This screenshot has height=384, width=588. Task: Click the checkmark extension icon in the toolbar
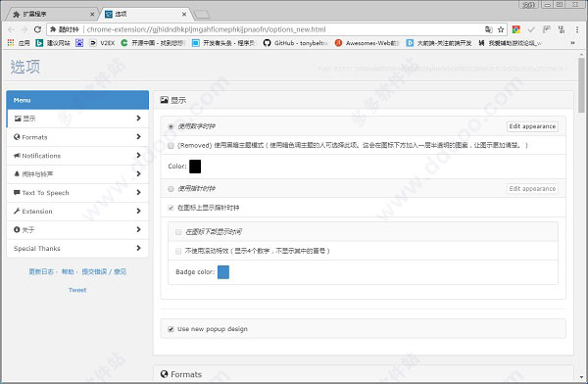click(x=531, y=29)
